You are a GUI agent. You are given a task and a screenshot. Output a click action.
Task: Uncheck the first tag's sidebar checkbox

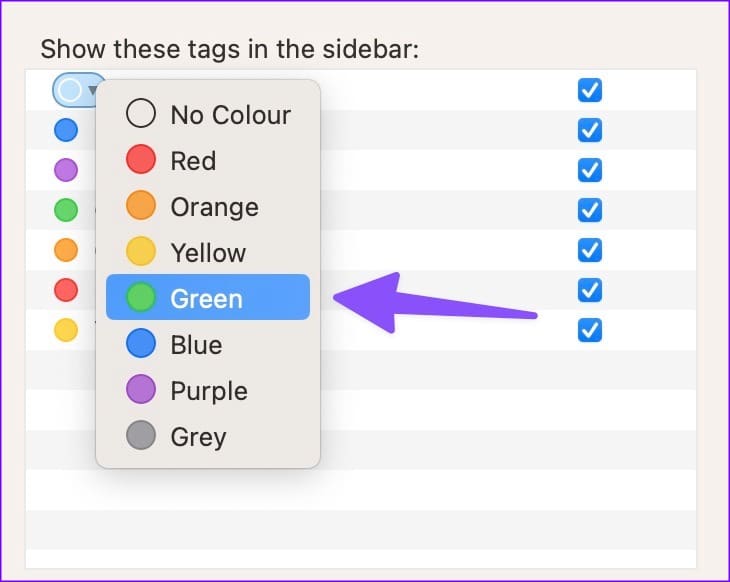tap(590, 90)
